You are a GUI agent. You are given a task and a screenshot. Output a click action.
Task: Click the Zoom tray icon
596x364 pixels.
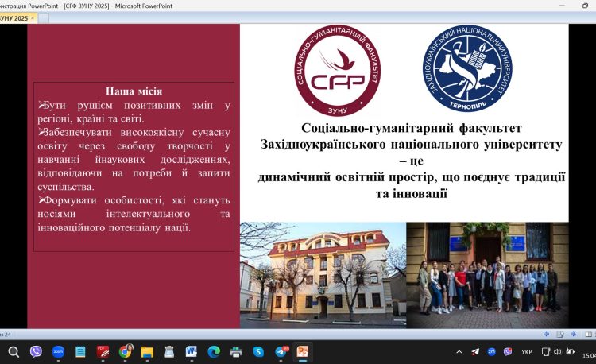(491, 352)
